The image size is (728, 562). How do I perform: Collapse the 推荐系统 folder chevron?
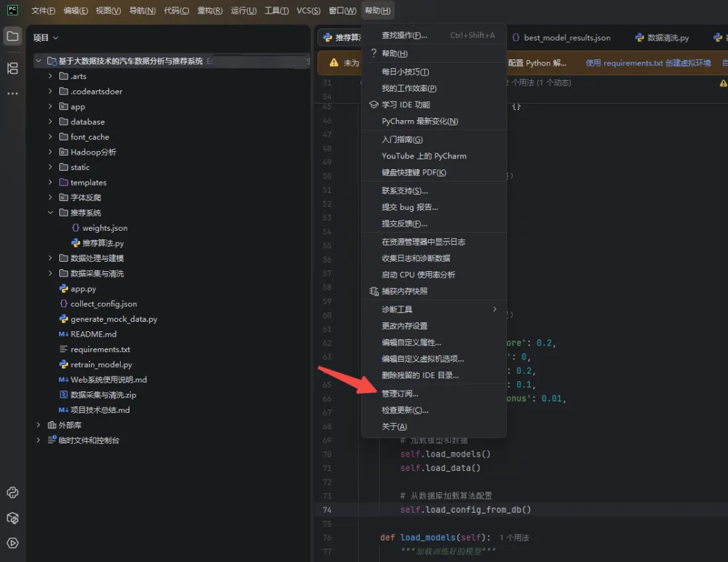50,213
